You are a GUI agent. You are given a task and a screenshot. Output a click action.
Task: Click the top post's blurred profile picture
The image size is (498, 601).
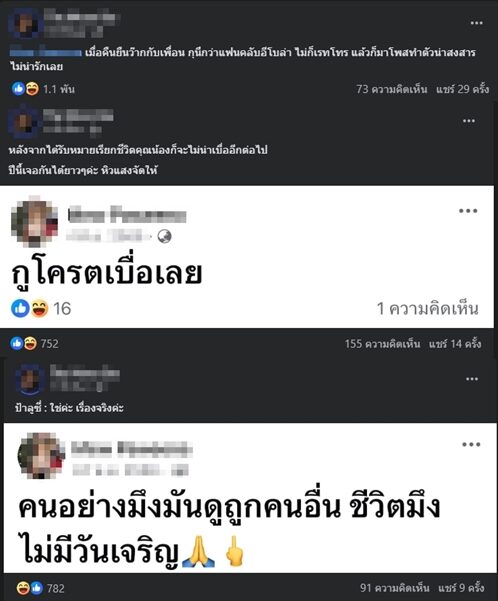(25, 23)
